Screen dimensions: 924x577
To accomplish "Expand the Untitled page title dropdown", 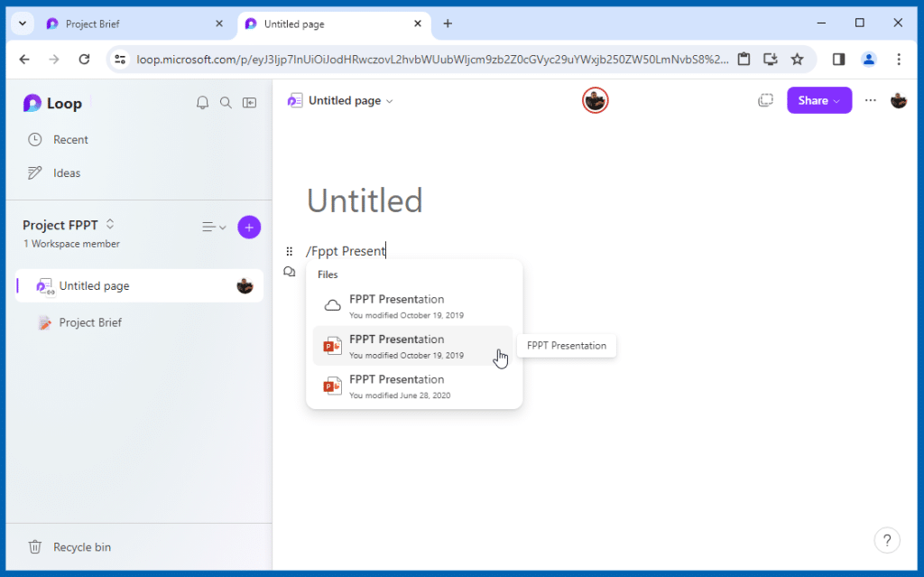I will (390, 100).
